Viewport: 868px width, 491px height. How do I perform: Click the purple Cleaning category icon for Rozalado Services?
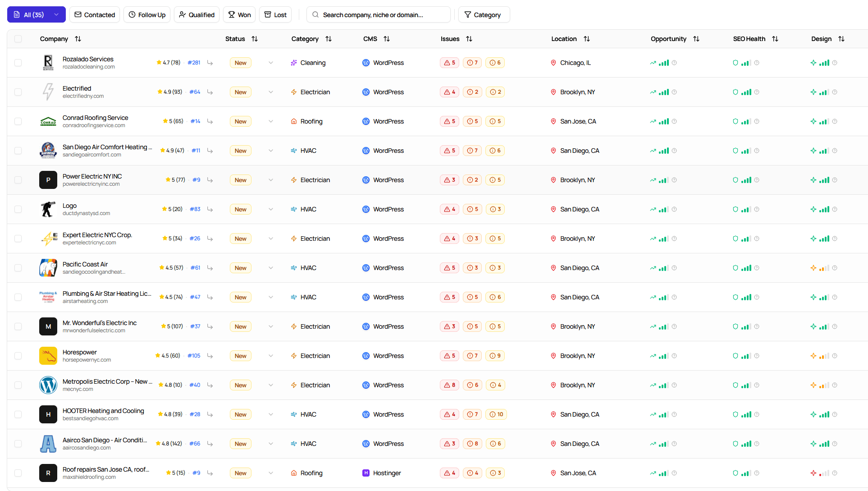[294, 63]
